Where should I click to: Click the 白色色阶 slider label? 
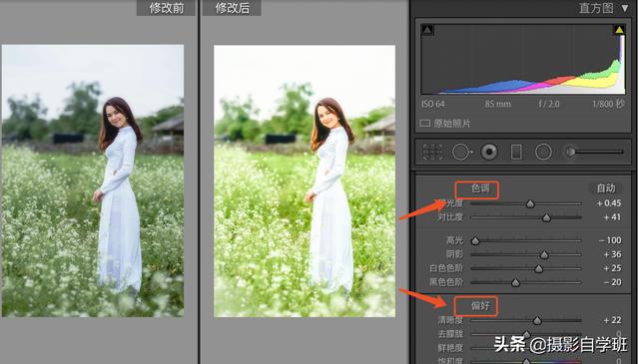click(x=446, y=268)
